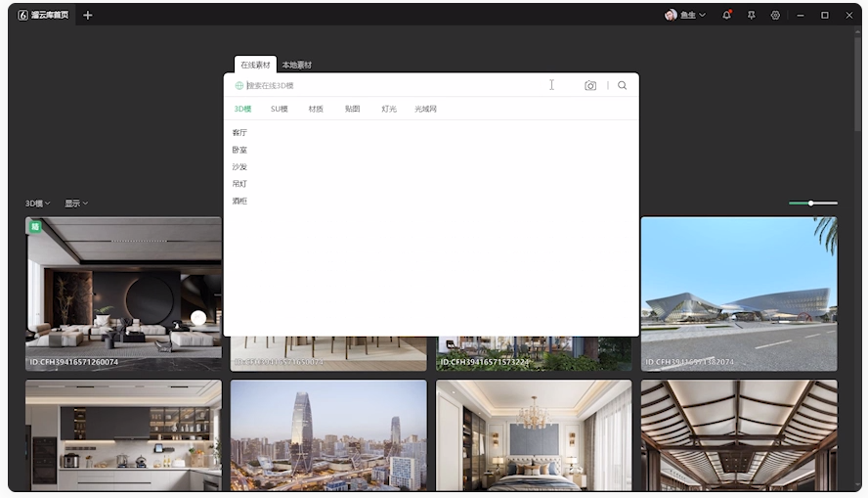Choose the 客厅 search suggestion
Screen dimensions: 868x498
click(x=240, y=133)
